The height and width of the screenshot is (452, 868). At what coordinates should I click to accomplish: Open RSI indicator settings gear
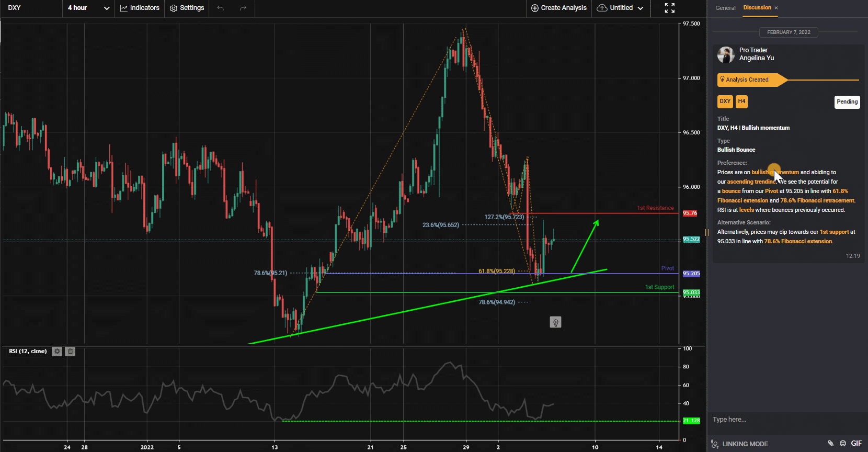click(57, 352)
